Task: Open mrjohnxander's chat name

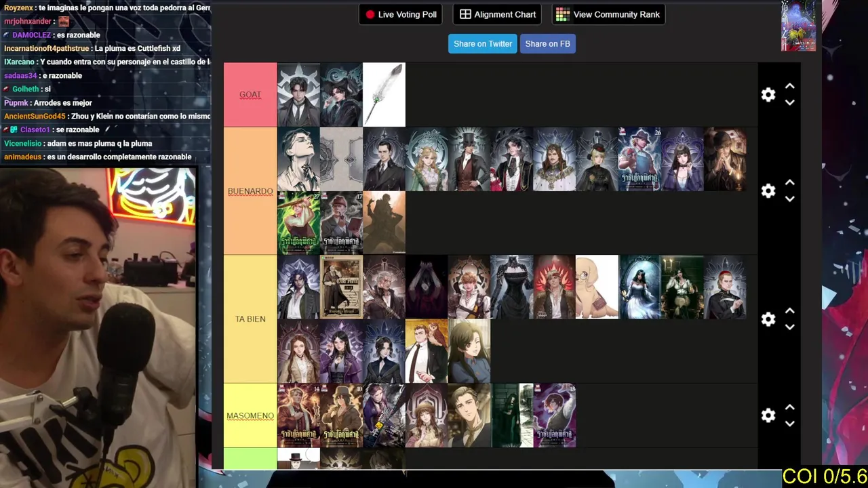Action: [27, 22]
